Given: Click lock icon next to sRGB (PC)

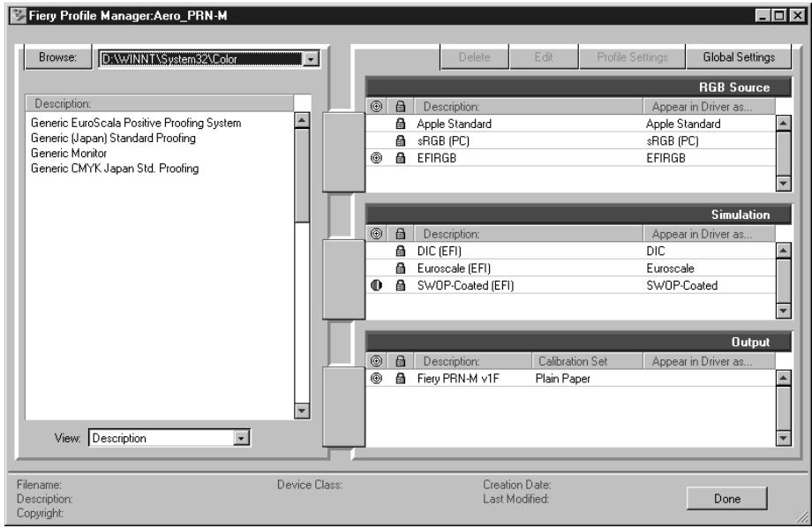Looking at the screenshot, I should (x=401, y=141).
